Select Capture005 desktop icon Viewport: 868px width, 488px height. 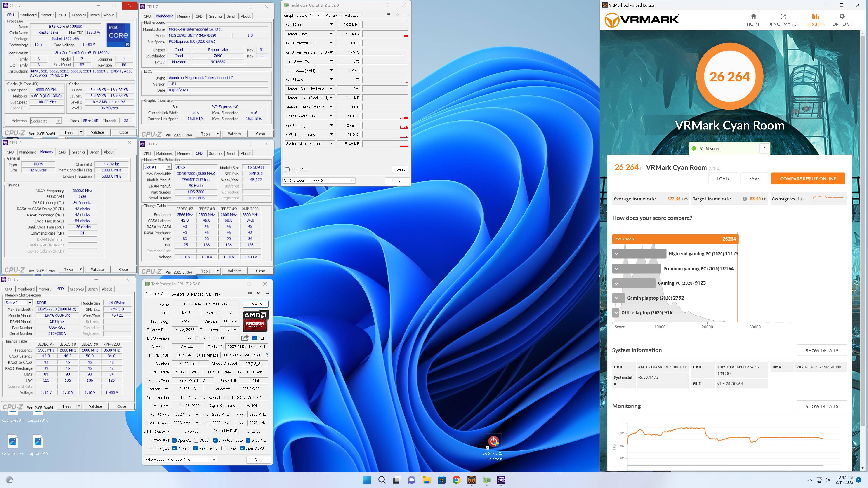(12, 445)
